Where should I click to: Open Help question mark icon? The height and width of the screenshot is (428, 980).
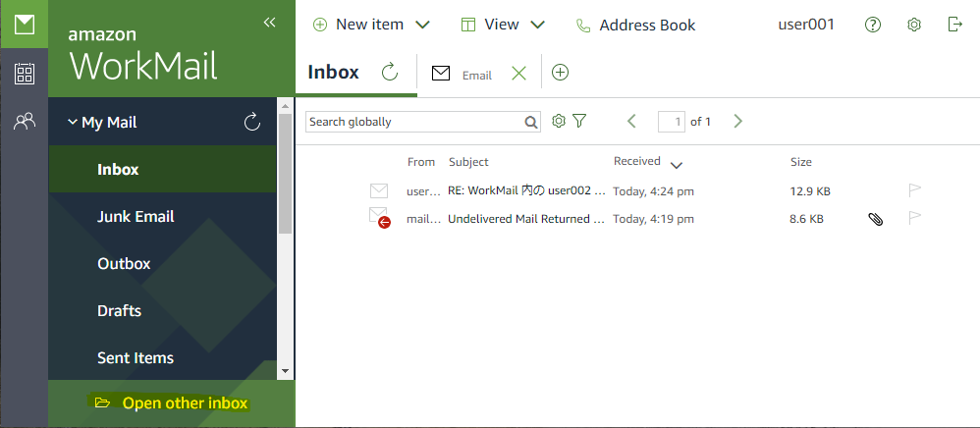pos(873,25)
